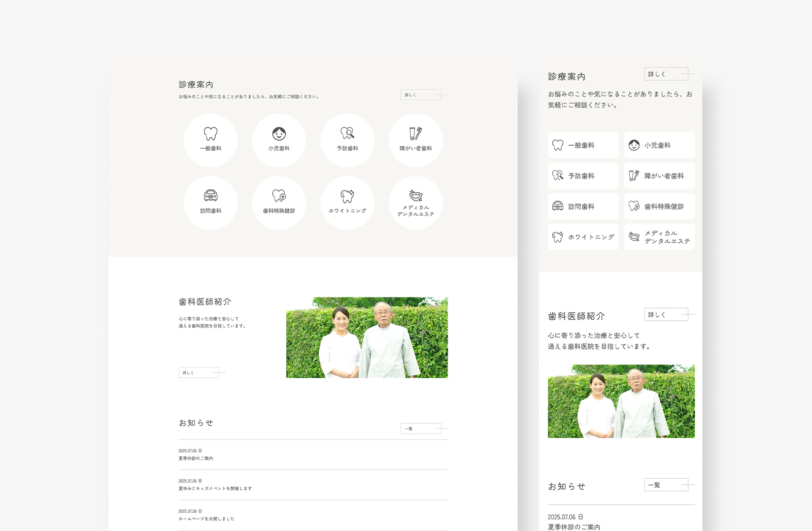The image size is (812, 531).
Task: Select ホワイトニング card in mobile layout
Action: pyautogui.click(x=583, y=237)
